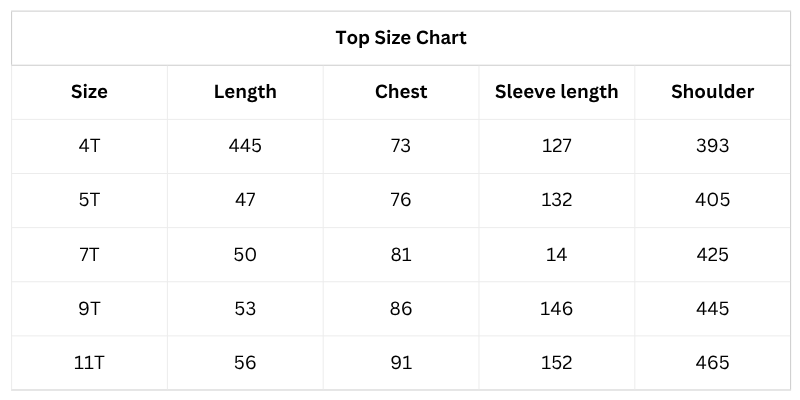Viewport: 800px width, 400px height.
Task: Select the 7T size row label
Action: coord(89,254)
